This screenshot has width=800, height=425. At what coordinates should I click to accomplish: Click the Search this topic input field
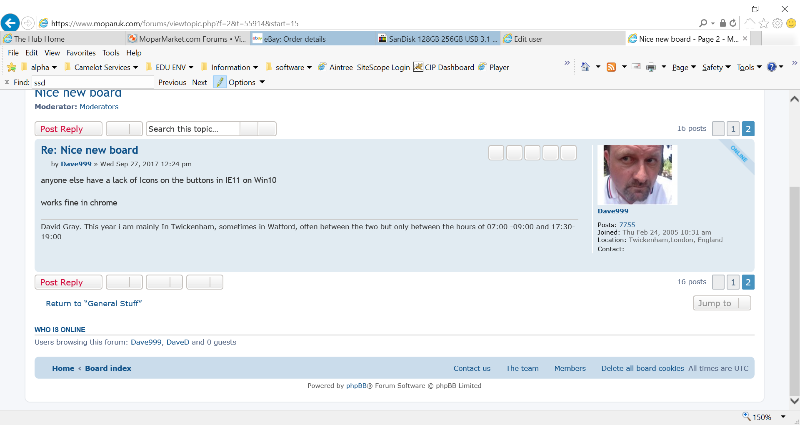coord(198,129)
